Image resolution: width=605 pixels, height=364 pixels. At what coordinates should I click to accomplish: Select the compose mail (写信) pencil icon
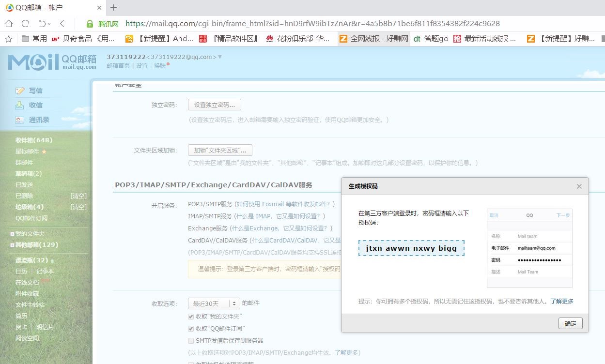pos(19,90)
